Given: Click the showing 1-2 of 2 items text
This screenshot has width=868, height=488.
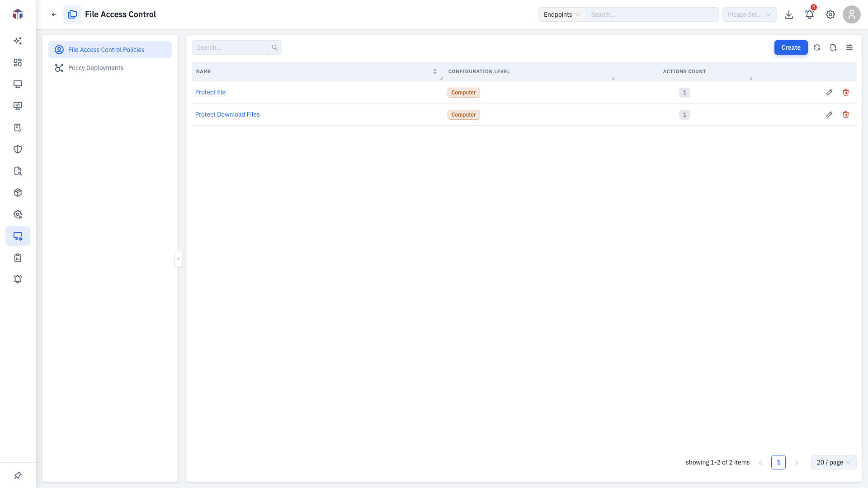Looking at the screenshot, I should [x=717, y=462].
